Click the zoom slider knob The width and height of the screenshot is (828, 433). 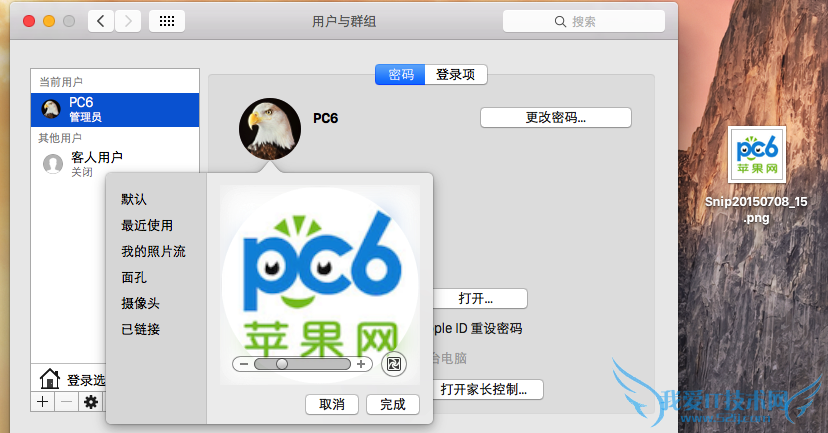click(282, 364)
